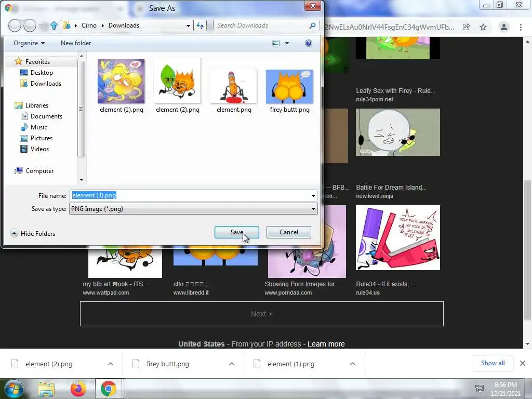
Task: Click the Downloads breadcrumb segment
Action: [124, 25]
